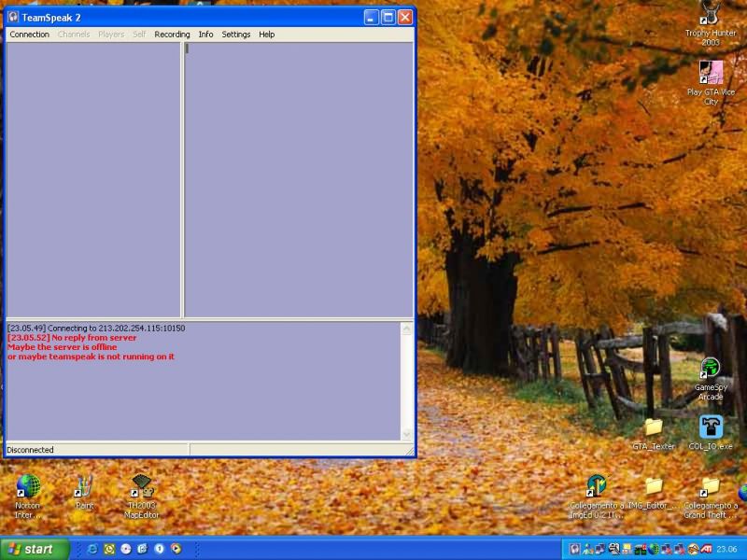747x560 pixels.
Task: Click the TeamSpeak tray icon
Action: pyautogui.click(x=574, y=549)
